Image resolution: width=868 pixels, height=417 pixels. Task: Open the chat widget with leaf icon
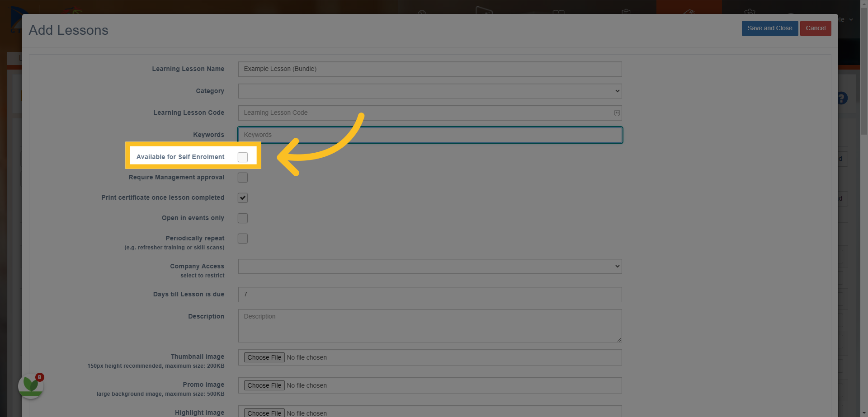pyautogui.click(x=31, y=386)
